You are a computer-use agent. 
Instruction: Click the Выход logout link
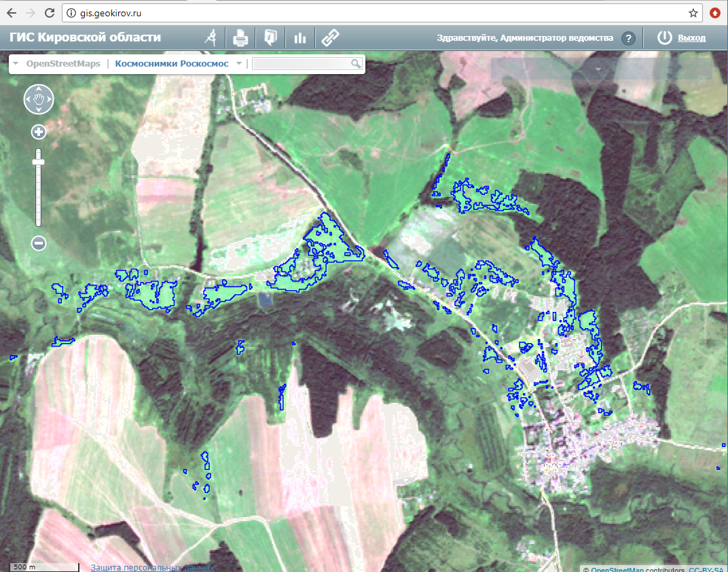[x=691, y=38]
